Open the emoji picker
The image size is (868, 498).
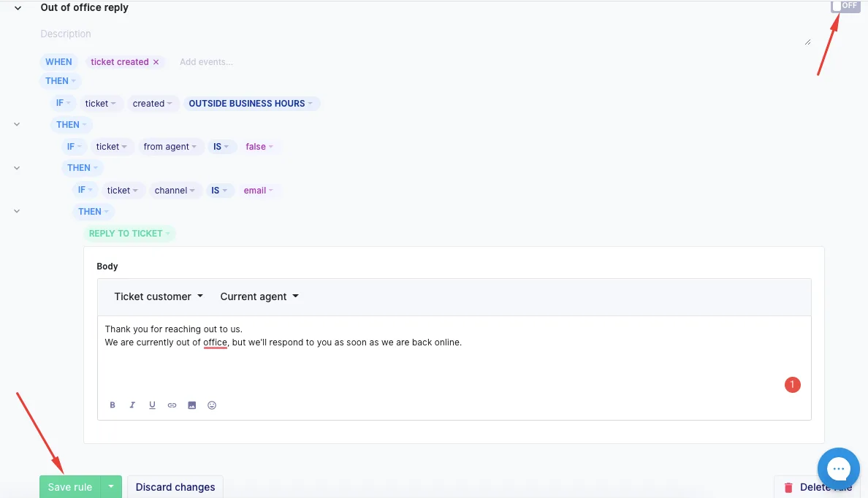point(212,405)
